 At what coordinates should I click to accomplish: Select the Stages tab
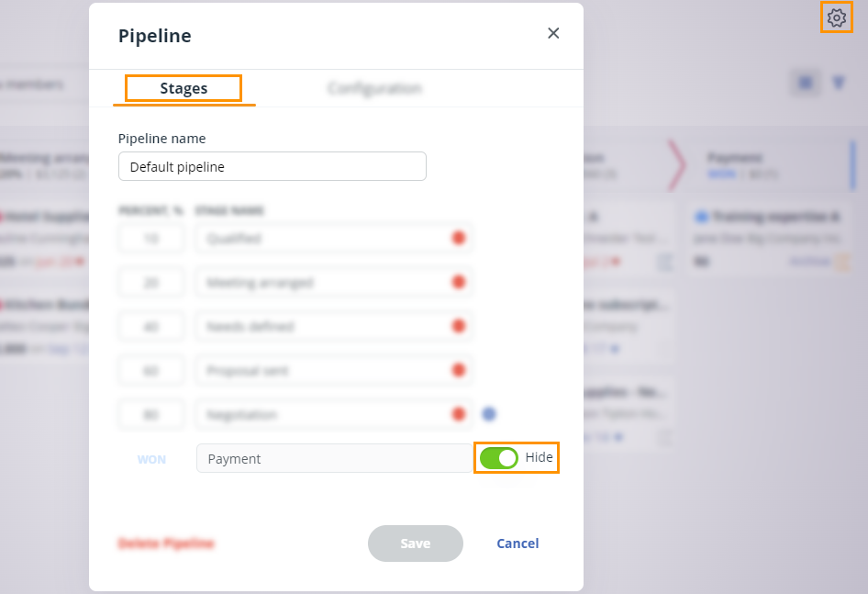[183, 88]
